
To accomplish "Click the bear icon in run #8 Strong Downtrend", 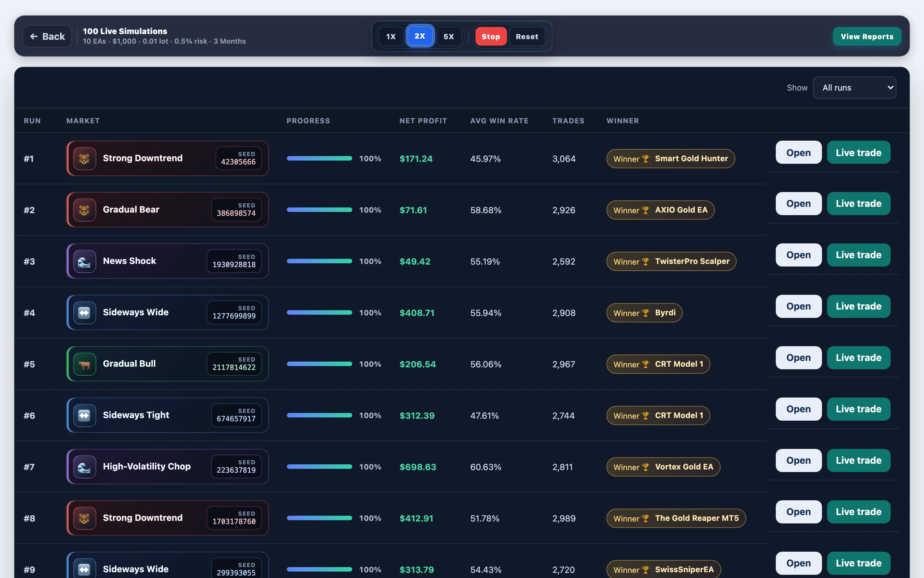I will [x=84, y=518].
